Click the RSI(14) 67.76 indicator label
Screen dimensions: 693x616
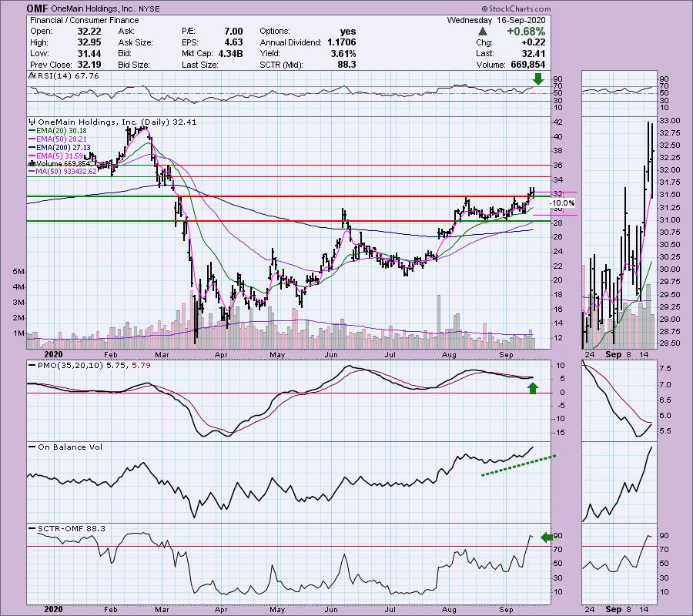pos(68,76)
